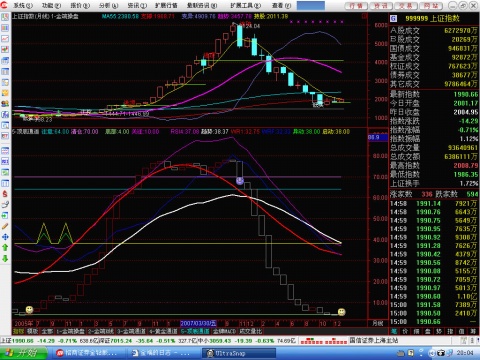Open the 分析 menu

109,5
